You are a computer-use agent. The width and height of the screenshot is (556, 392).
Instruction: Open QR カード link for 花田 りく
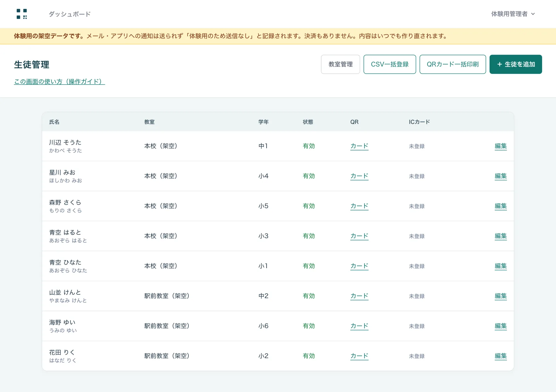pos(359,356)
